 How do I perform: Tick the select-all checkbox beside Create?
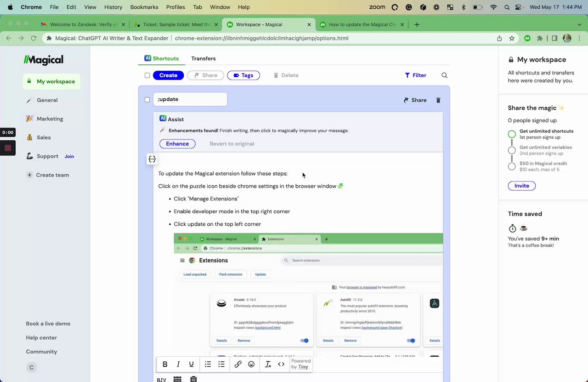coord(147,75)
